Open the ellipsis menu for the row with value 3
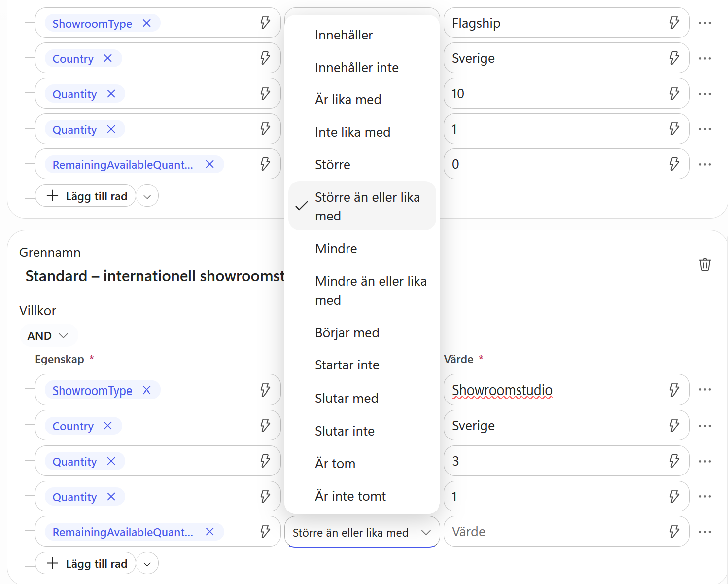Image resolution: width=728 pixels, height=584 pixels. point(705,461)
